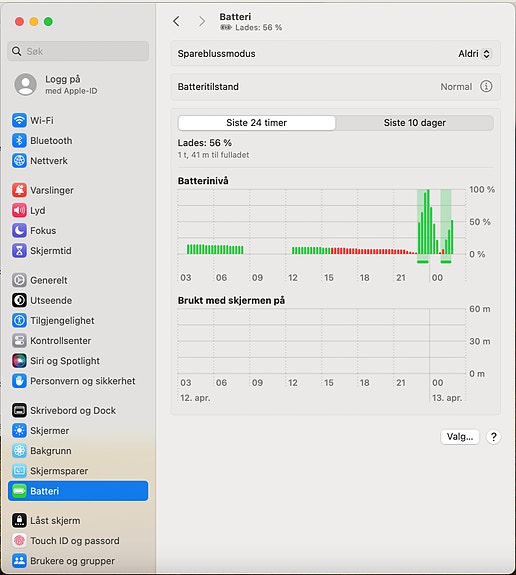The height and width of the screenshot is (575, 516).
Task: Click the Søk search field
Action: 78,51
